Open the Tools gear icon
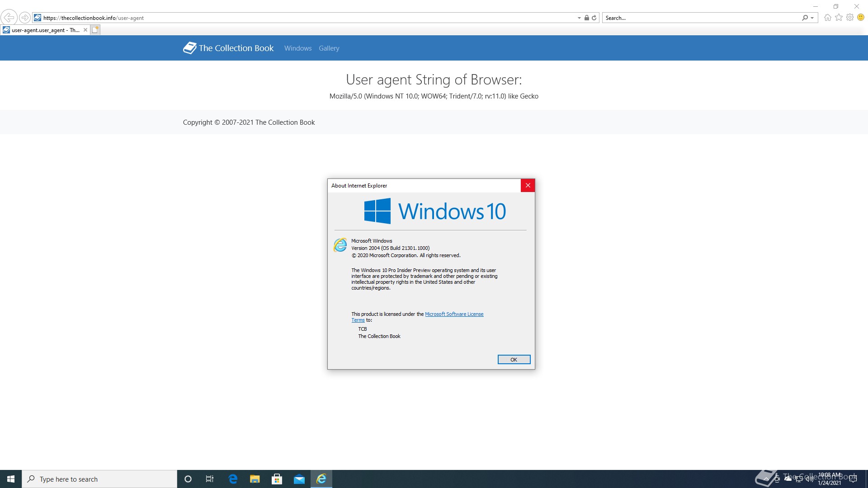 [x=850, y=18]
